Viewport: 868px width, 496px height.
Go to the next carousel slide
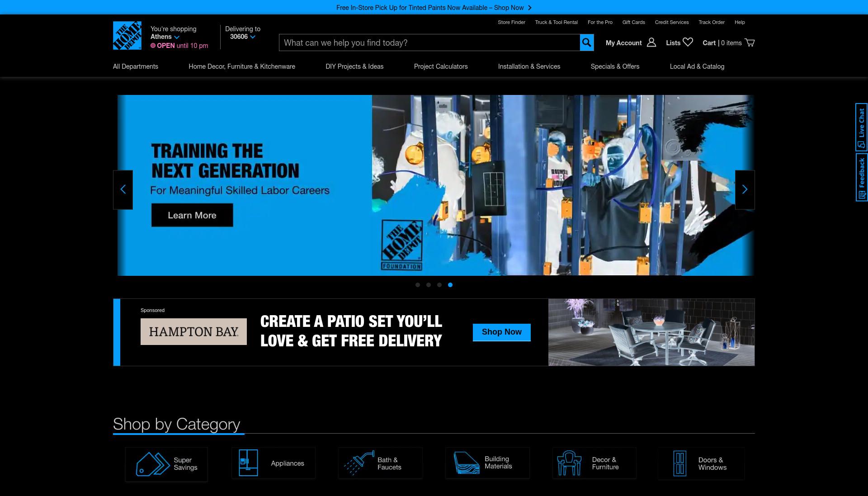coord(745,189)
